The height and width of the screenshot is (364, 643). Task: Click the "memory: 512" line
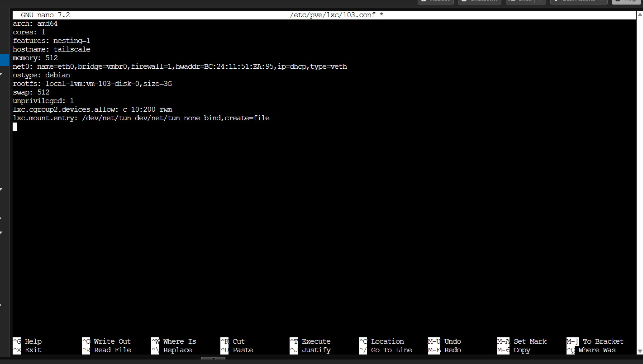click(x=35, y=58)
